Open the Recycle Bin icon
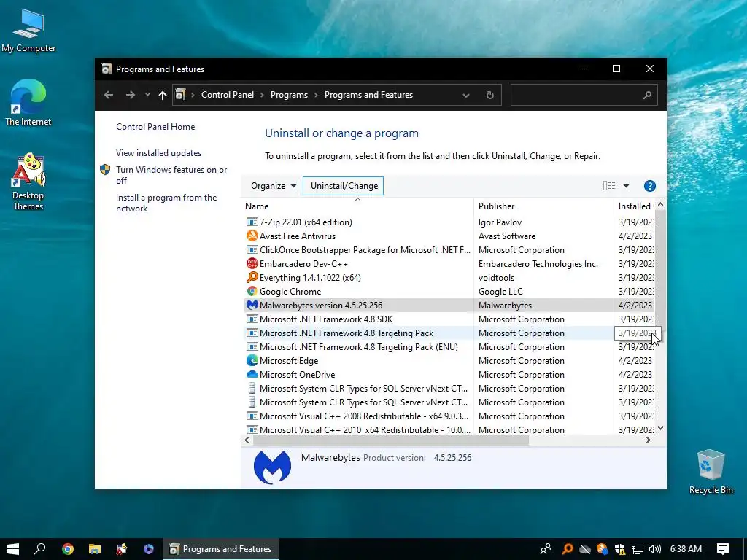This screenshot has width=747, height=560. tap(711, 472)
